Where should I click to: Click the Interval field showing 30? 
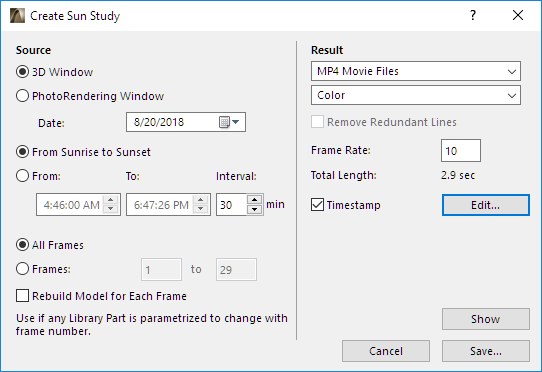232,205
